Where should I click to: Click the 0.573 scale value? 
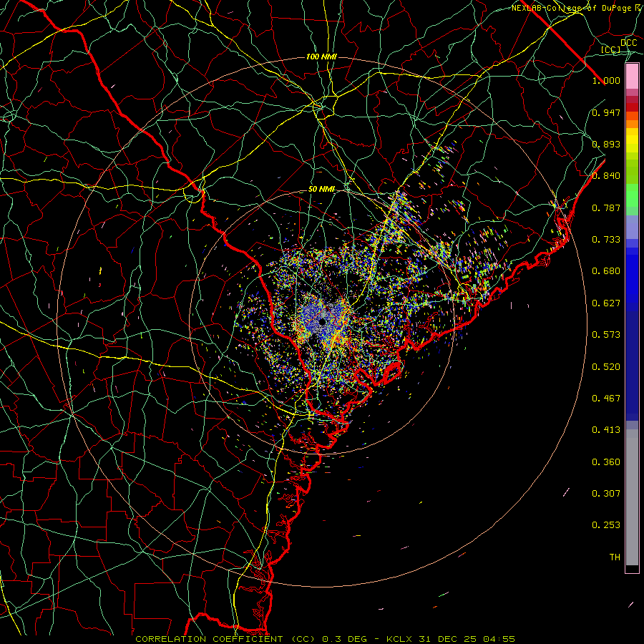point(606,335)
